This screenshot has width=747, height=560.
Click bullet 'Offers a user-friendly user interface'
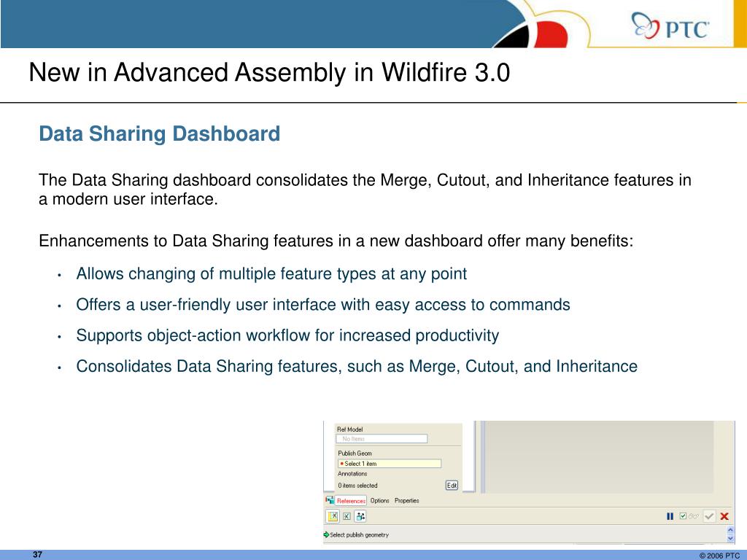323,305
